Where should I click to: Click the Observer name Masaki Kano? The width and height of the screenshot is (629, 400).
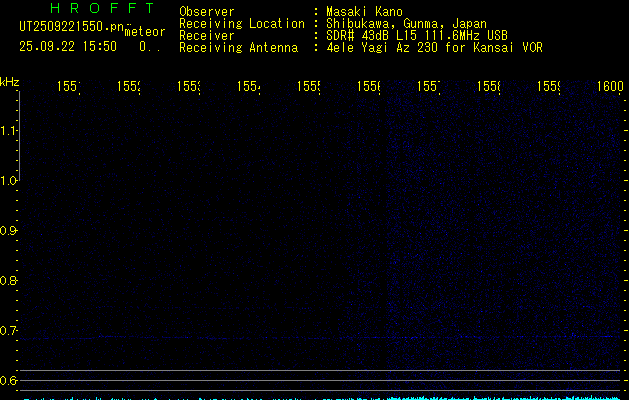pyautogui.click(x=364, y=11)
